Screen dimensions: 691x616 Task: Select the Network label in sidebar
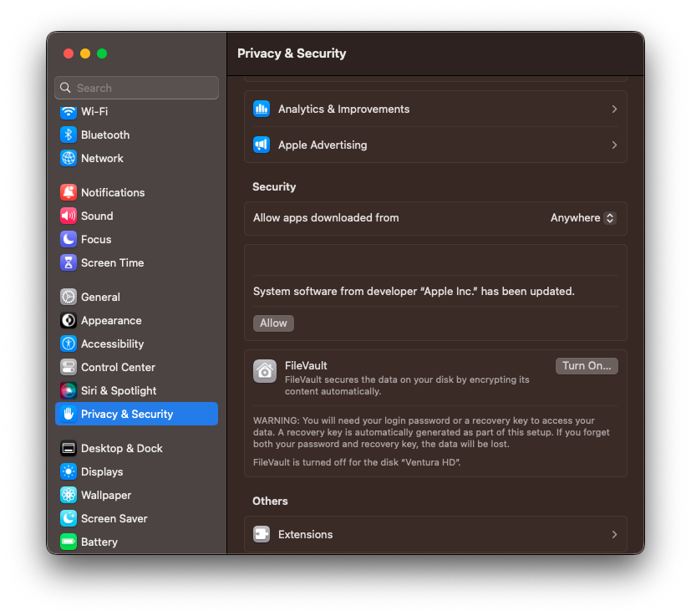[102, 158]
